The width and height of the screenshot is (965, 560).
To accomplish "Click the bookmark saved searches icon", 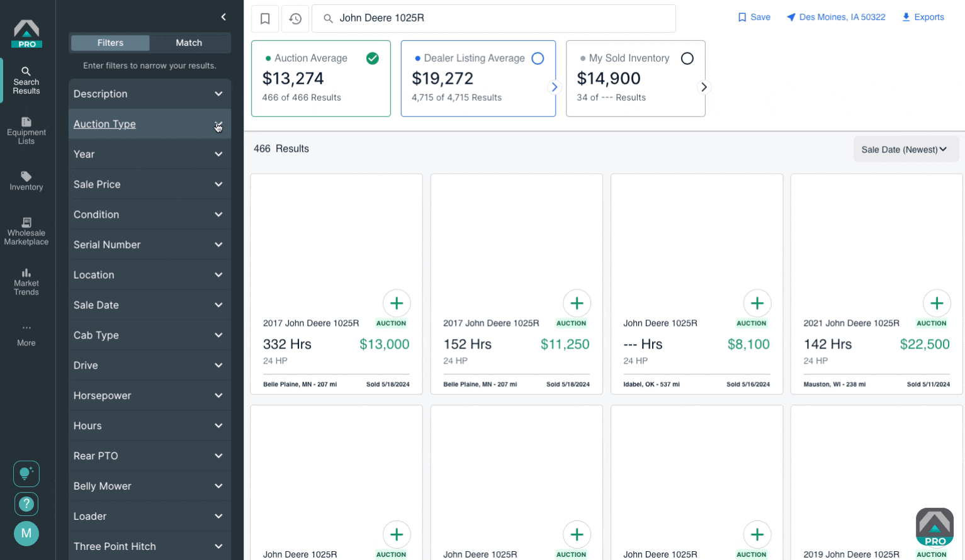I will coord(265,19).
